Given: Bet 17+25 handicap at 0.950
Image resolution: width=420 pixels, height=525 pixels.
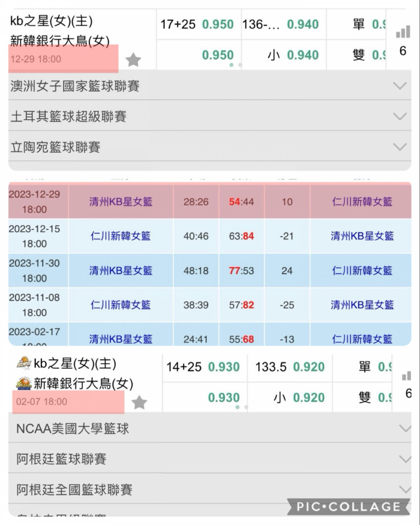Looking at the screenshot, I should (x=198, y=24).
